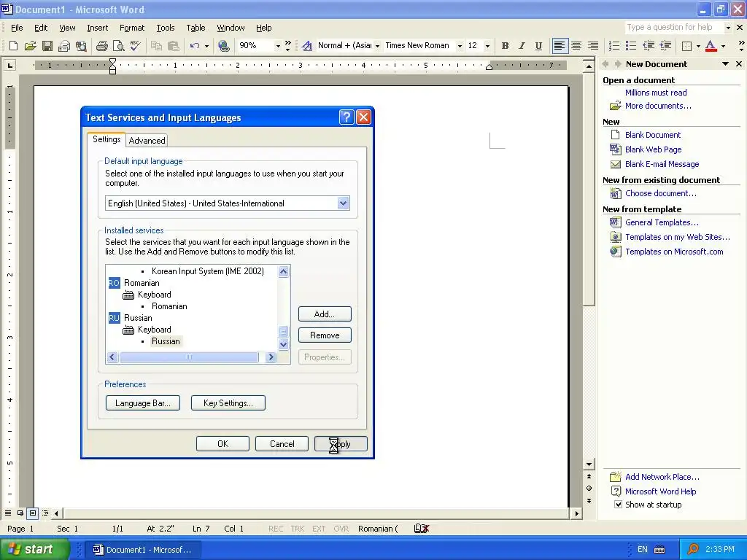Viewport: 747px width, 560px height.
Task: Open the Times New Roman font dropdown
Action: click(460, 46)
